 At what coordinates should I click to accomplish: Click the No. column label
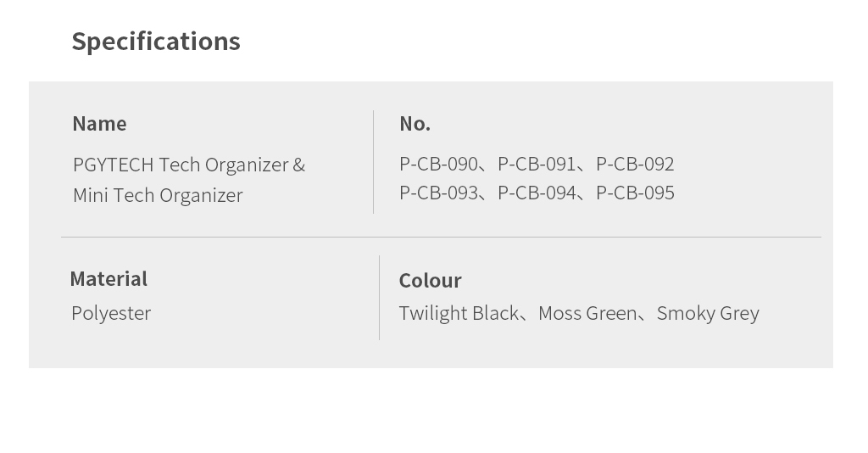point(415,124)
